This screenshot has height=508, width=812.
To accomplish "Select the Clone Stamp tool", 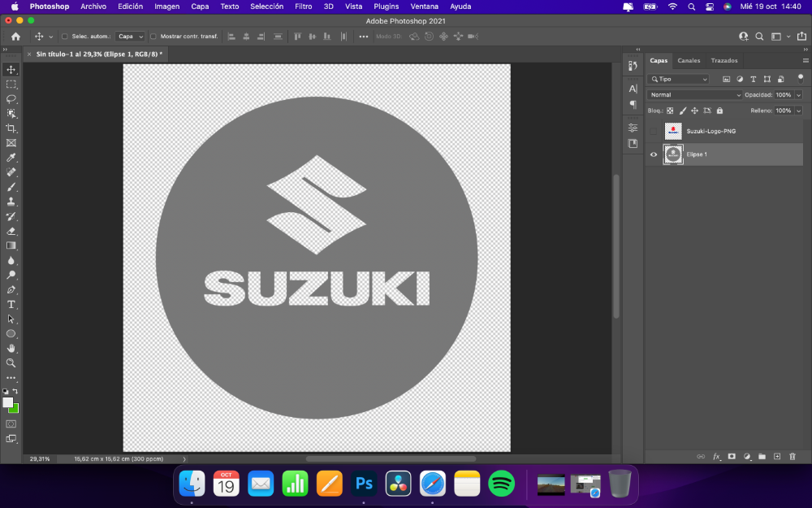I will (x=11, y=202).
